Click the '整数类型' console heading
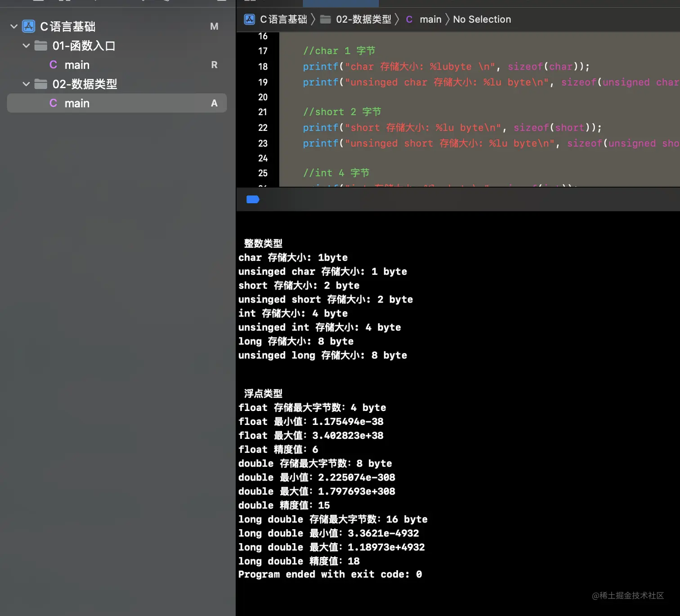Image resolution: width=680 pixels, height=616 pixels. (x=263, y=244)
